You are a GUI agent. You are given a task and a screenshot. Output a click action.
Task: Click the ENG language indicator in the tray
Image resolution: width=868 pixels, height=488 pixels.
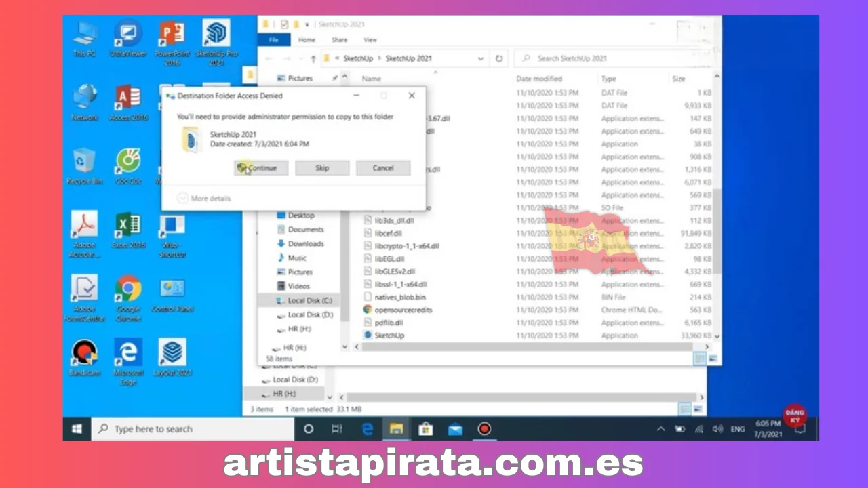[737, 429]
